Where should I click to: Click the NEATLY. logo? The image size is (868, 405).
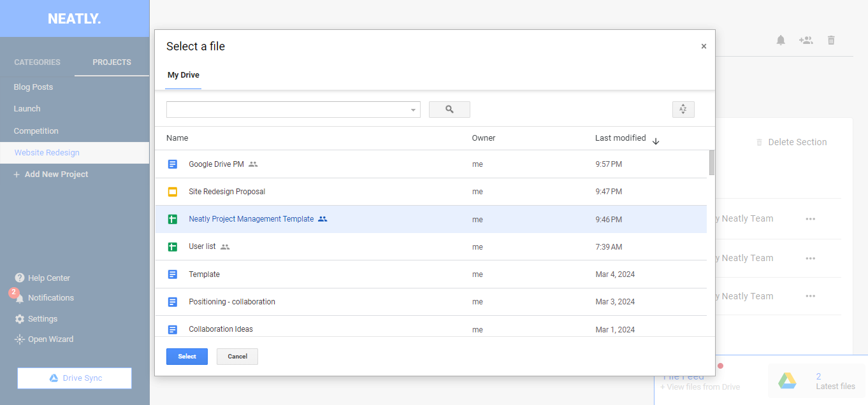pyautogui.click(x=75, y=19)
